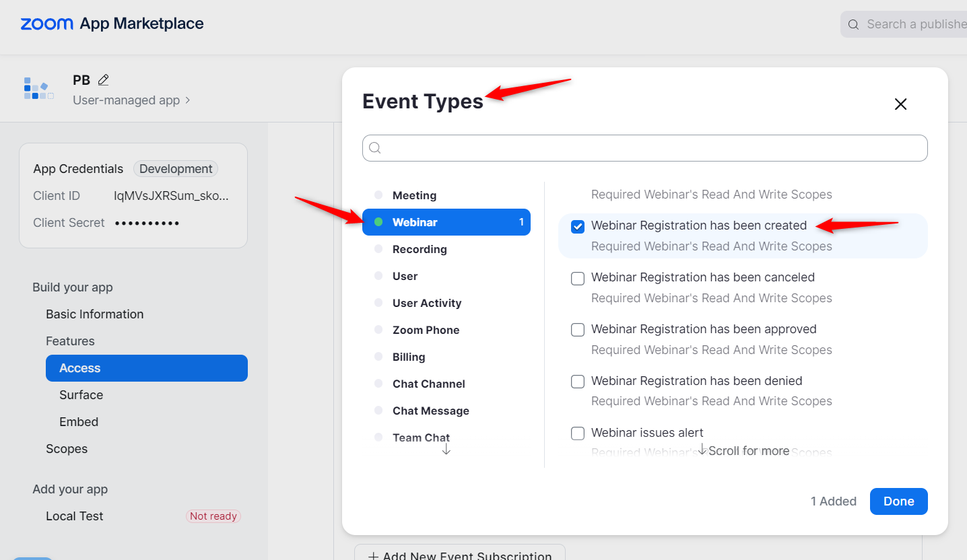Click Add New Event Subscription button

pos(460,553)
